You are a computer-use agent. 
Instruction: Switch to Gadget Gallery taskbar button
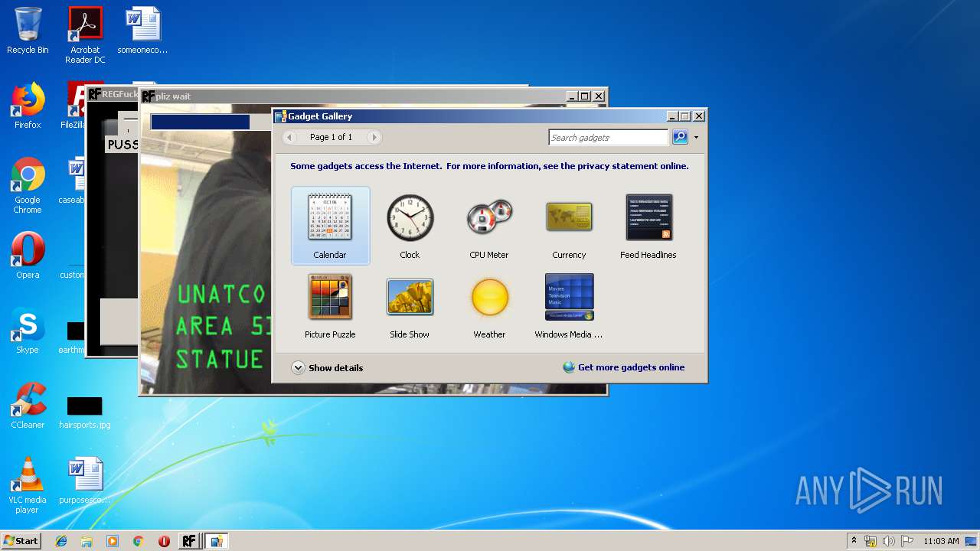click(217, 541)
